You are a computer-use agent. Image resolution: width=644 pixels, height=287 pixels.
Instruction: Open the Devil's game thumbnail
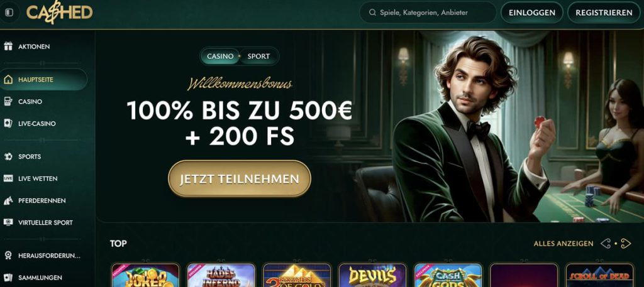pos(372,275)
